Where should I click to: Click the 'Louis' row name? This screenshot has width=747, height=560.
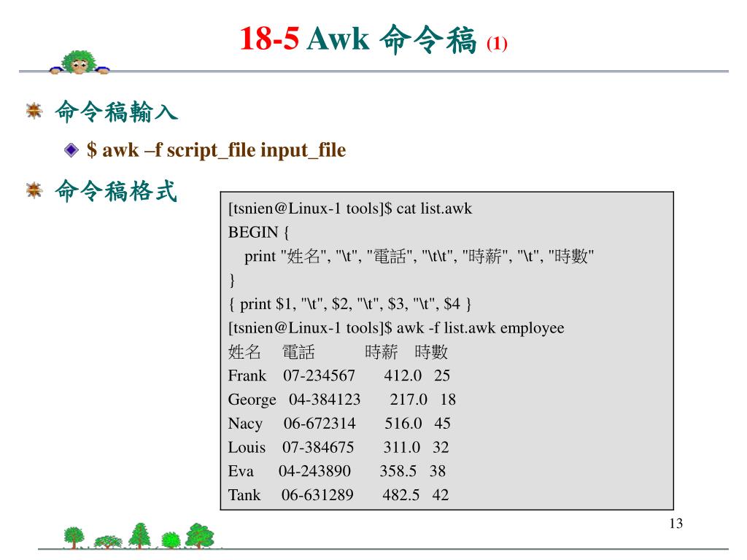(x=247, y=447)
